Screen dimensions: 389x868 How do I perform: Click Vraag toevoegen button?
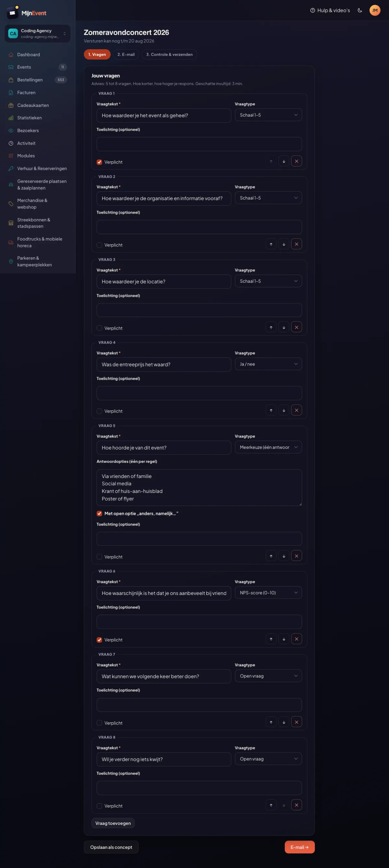click(113, 823)
